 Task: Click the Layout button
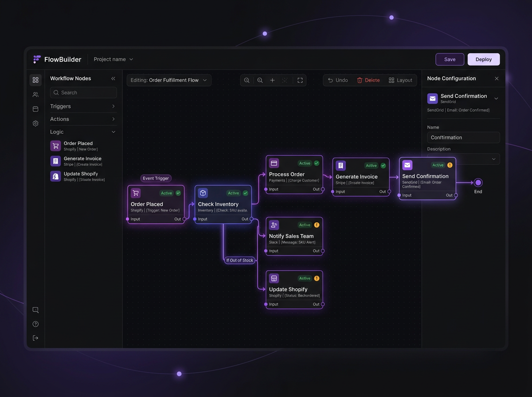pos(400,80)
